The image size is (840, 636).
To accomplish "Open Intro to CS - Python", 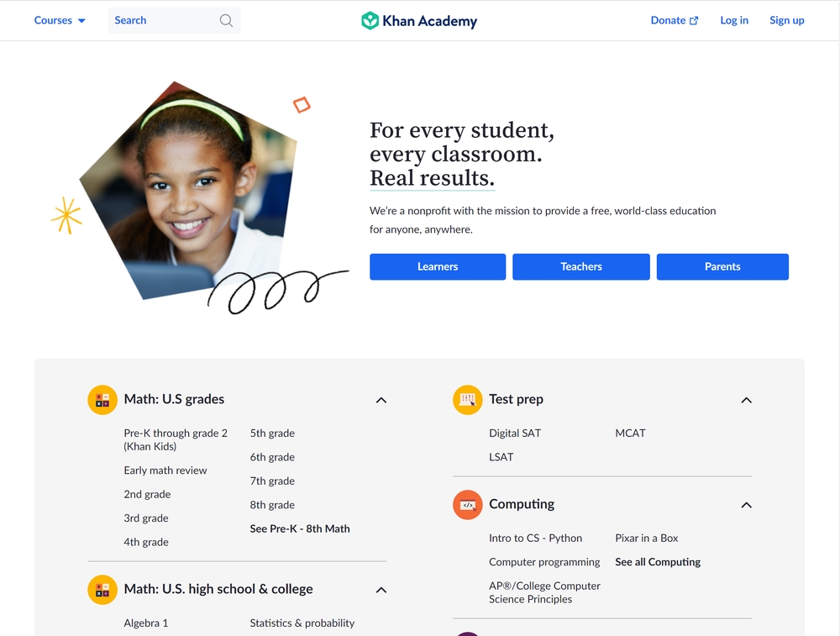I will pos(535,538).
